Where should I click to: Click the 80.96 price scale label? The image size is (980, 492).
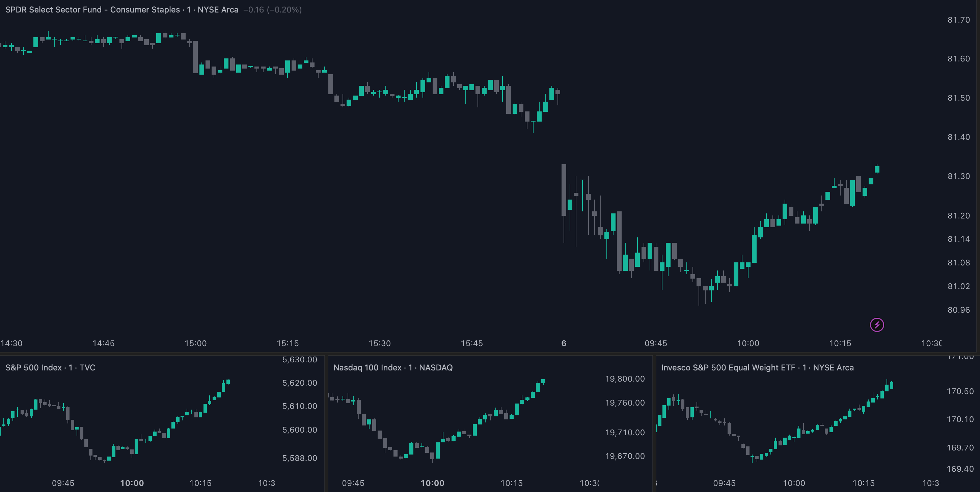(x=958, y=310)
